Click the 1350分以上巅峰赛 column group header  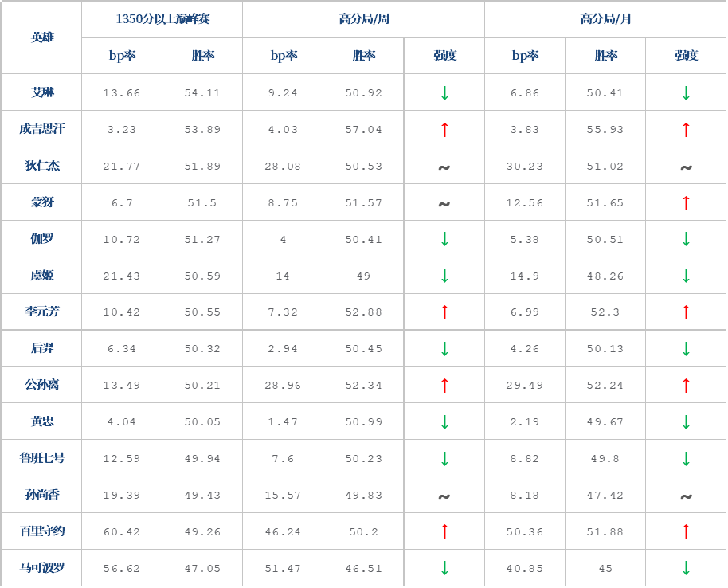162,19
